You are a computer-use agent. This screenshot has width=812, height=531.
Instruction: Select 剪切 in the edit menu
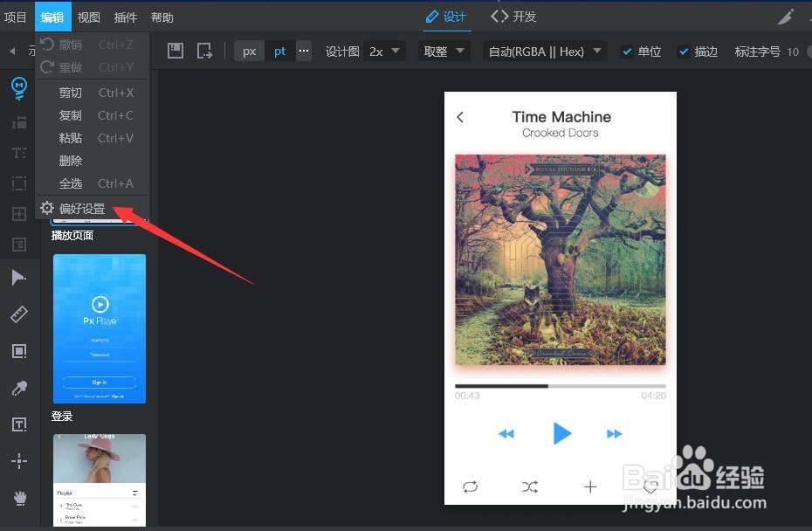tap(93, 93)
